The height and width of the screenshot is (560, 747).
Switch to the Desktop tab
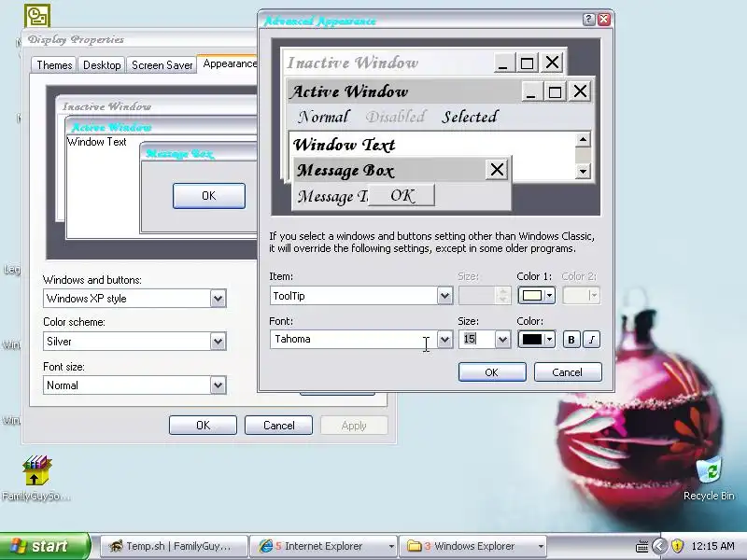click(x=102, y=65)
